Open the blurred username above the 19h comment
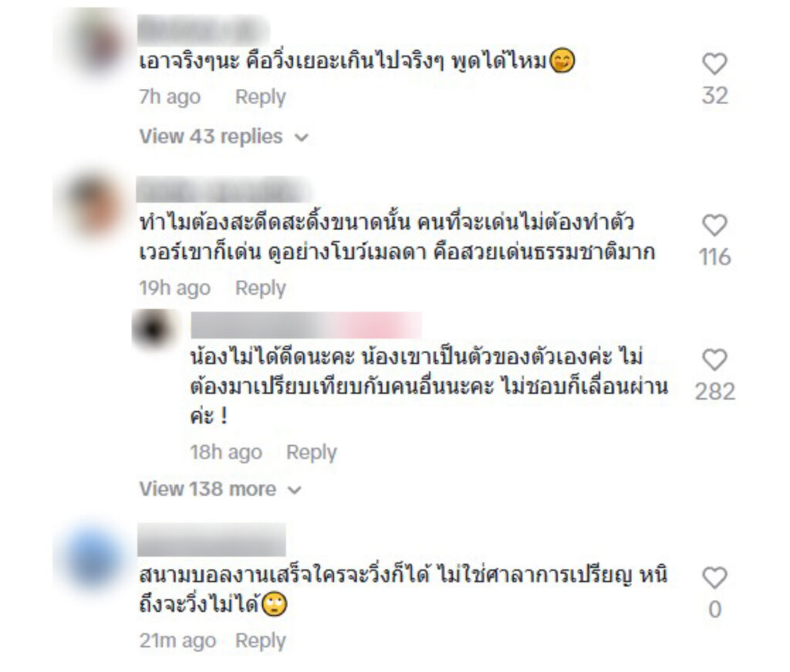Image resolution: width=790 pixels, height=672 pixels. tap(225, 191)
